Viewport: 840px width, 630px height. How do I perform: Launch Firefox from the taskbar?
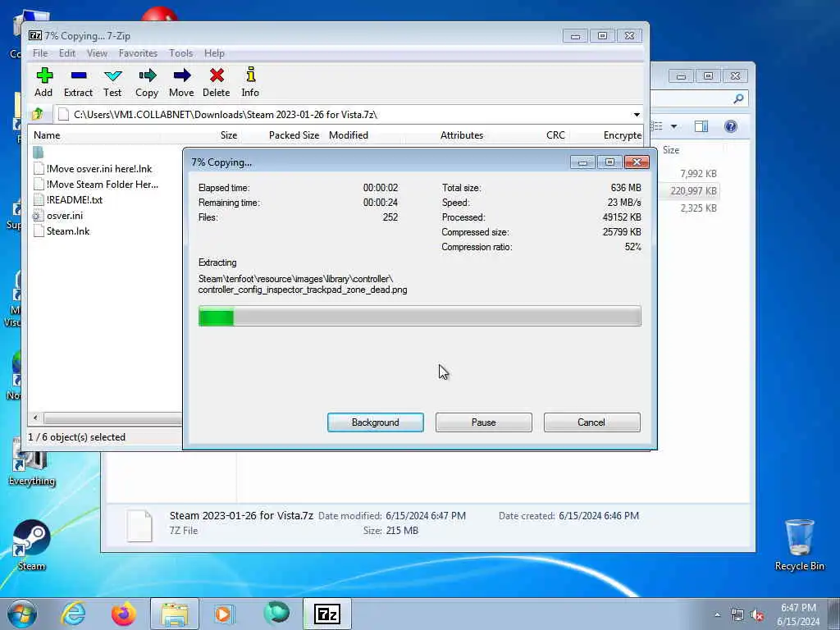click(123, 614)
